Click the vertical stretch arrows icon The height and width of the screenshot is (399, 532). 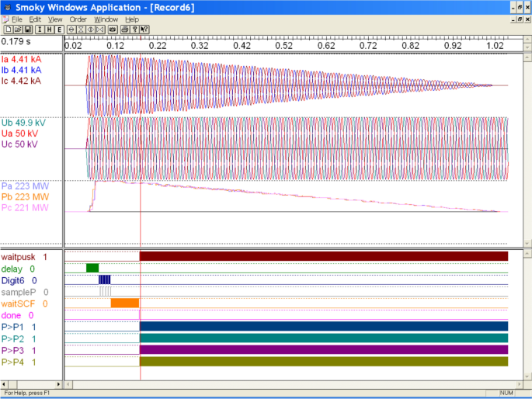tap(71, 29)
